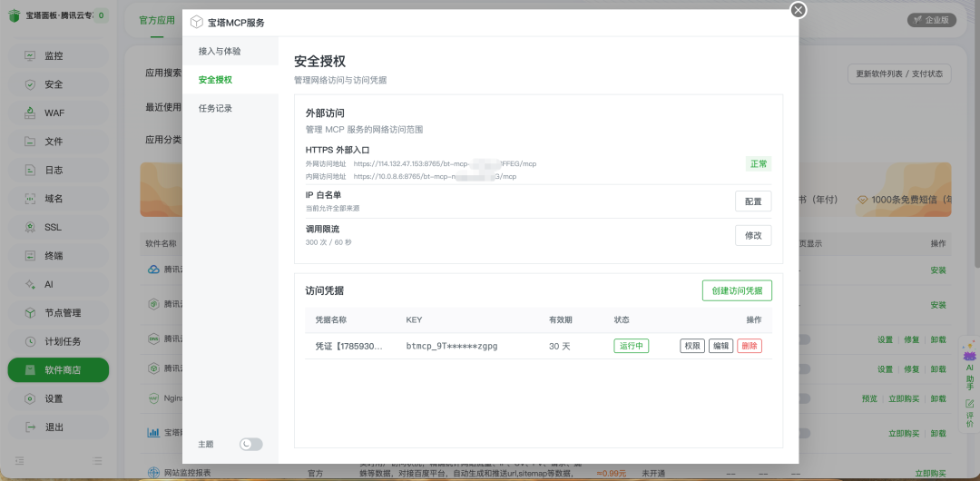Screen dimensions: 980x481
Task: Click 立即购买 in the 网站监控报表 row
Action: (x=930, y=474)
